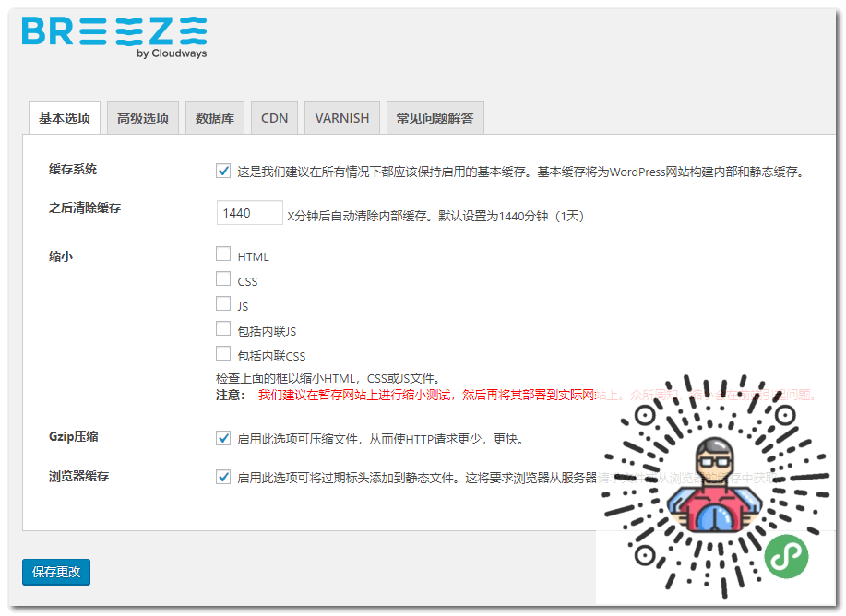Click the 保存更改 button
The height and width of the screenshot is (616, 846).
point(55,572)
